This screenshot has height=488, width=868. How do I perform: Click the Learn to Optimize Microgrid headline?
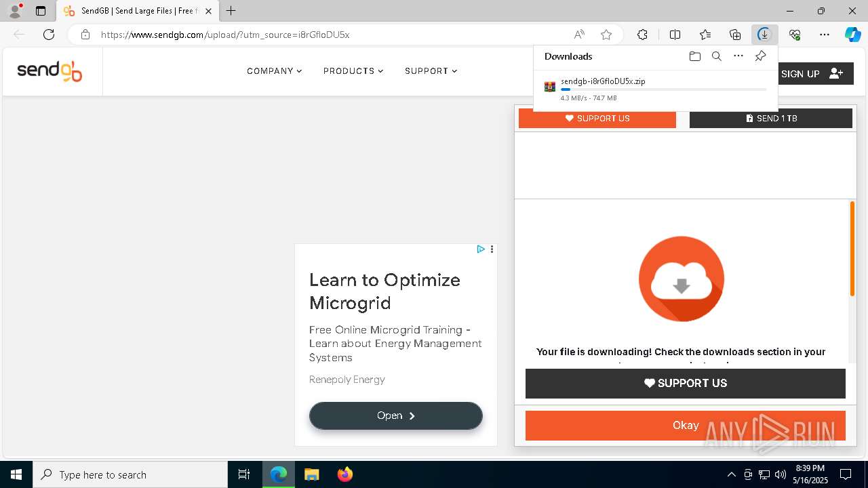[x=384, y=291]
